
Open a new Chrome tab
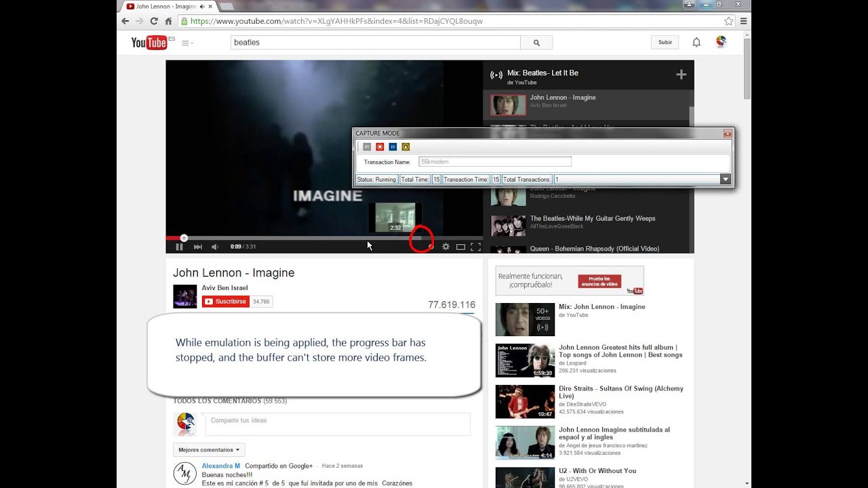226,6
